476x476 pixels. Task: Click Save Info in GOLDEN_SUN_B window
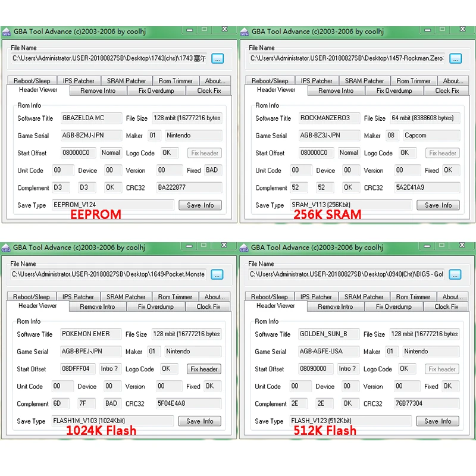tap(437, 421)
